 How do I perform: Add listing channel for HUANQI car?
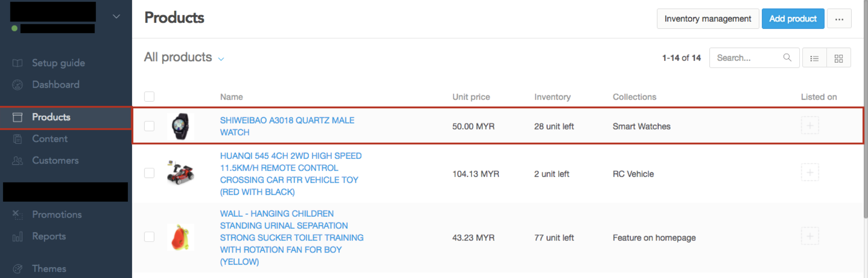click(x=810, y=172)
